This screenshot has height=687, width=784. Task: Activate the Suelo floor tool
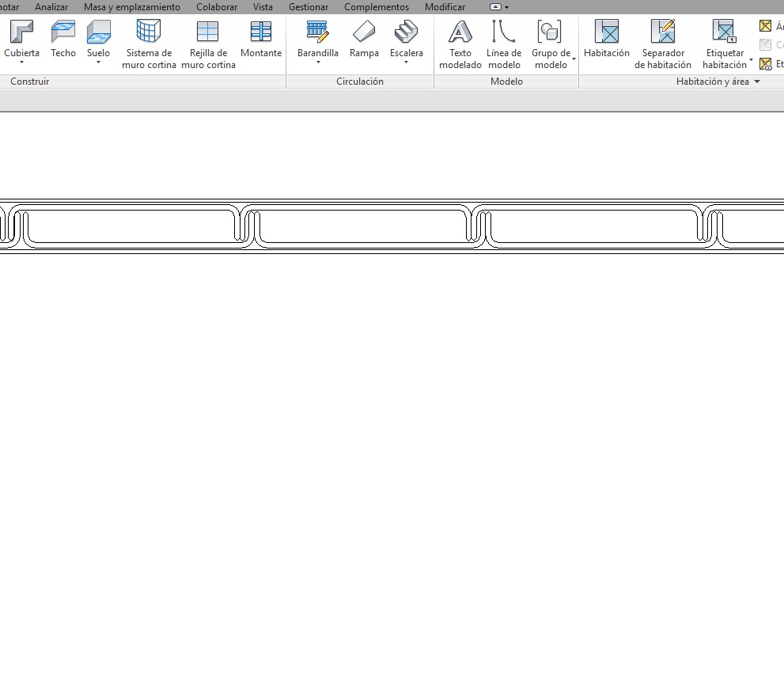98,40
